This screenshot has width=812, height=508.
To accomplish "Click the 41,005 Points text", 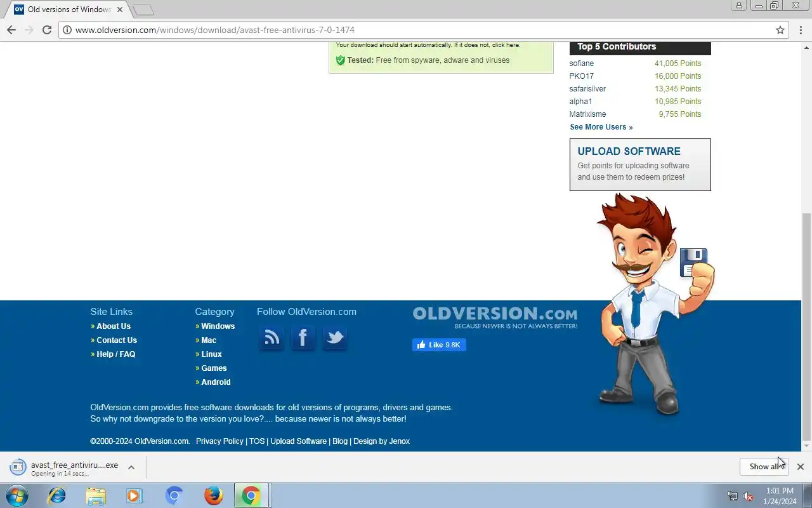I will [678, 63].
